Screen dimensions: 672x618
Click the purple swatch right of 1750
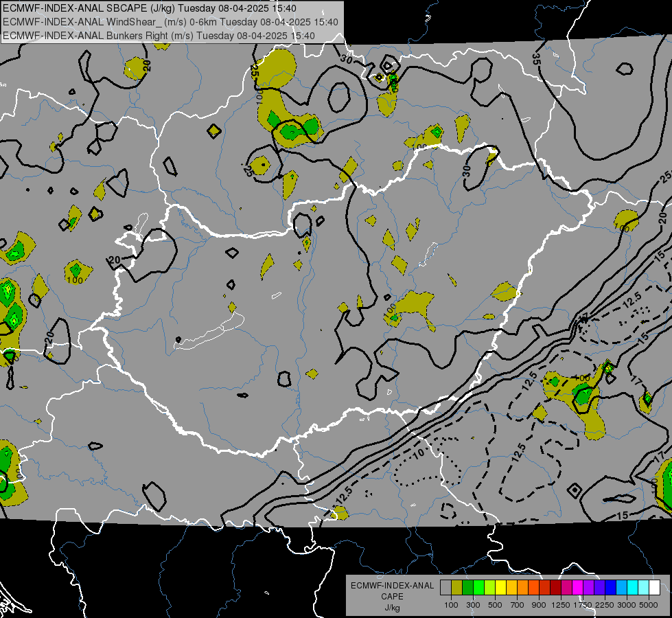pos(589,587)
